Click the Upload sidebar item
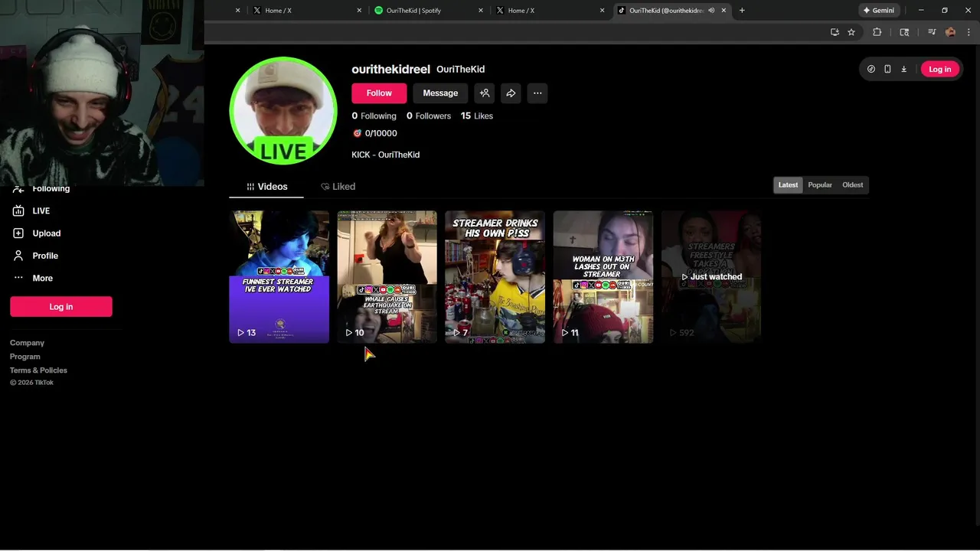 (37, 233)
